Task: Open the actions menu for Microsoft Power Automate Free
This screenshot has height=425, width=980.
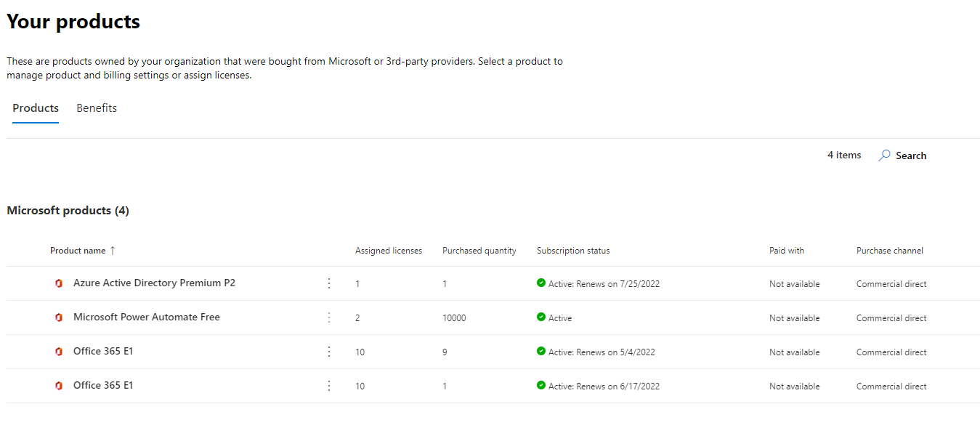Action: pyautogui.click(x=329, y=317)
